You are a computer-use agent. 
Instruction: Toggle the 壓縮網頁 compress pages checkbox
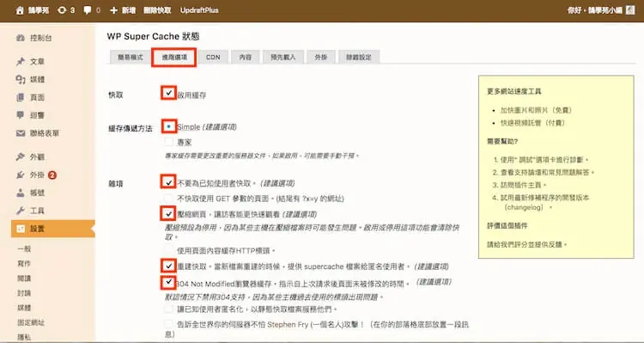point(168,213)
